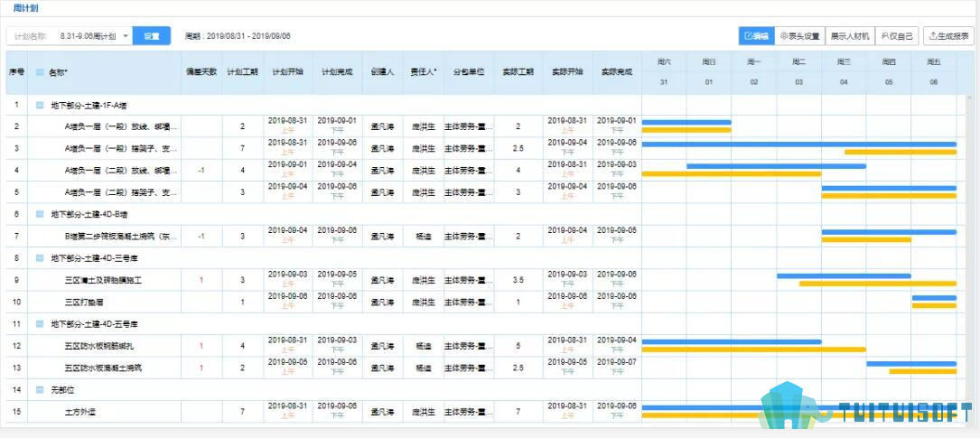Image resolution: width=980 pixels, height=438 pixels.
Task: Select task 五区防水板混凝土浇筑
Action: [102, 368]
